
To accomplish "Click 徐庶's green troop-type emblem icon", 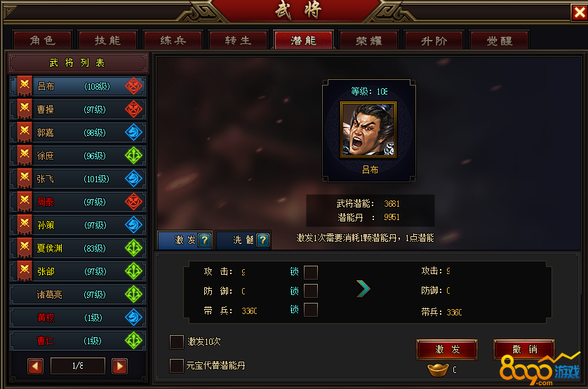I will 133,156.
